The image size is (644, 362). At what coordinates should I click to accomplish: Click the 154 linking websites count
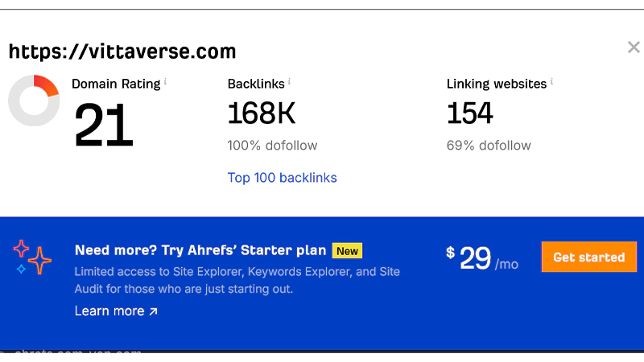point(470,113)
